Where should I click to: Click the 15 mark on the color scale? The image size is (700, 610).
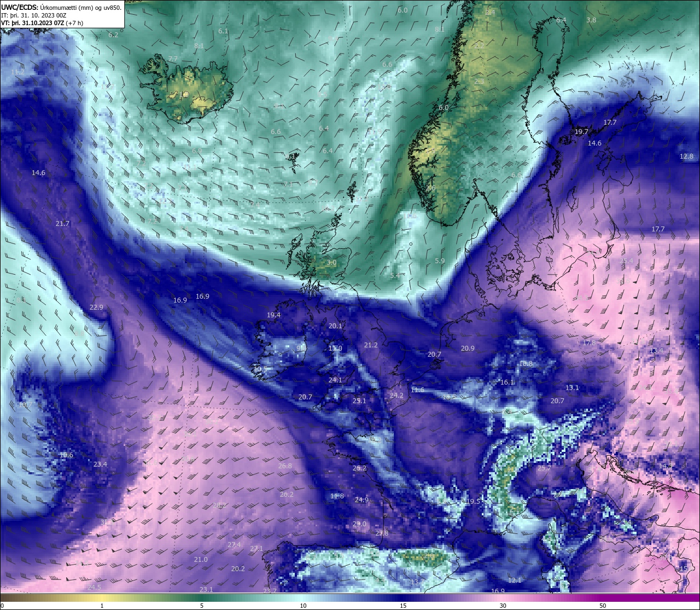[x=402, y=606]
